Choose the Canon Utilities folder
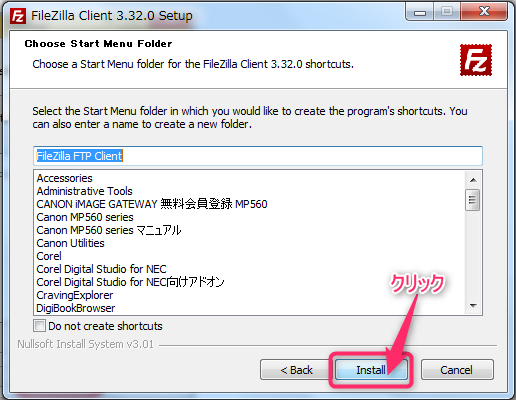 click(70, 243)
